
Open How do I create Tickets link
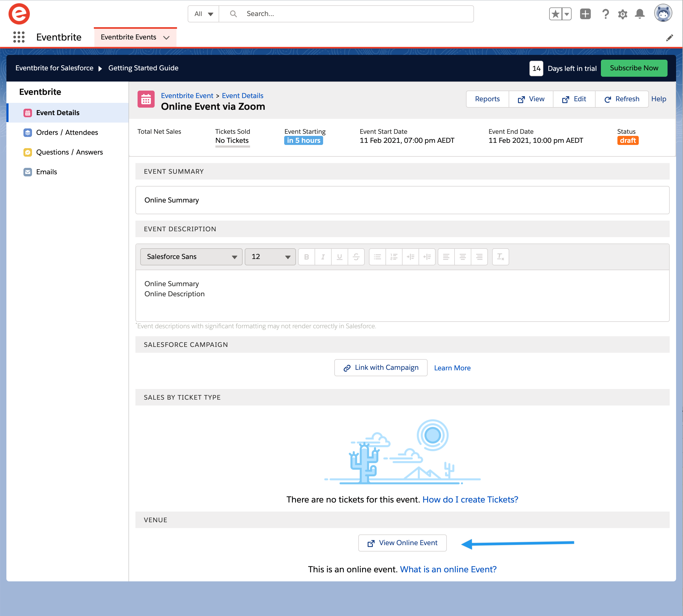[x=470, y=500]
